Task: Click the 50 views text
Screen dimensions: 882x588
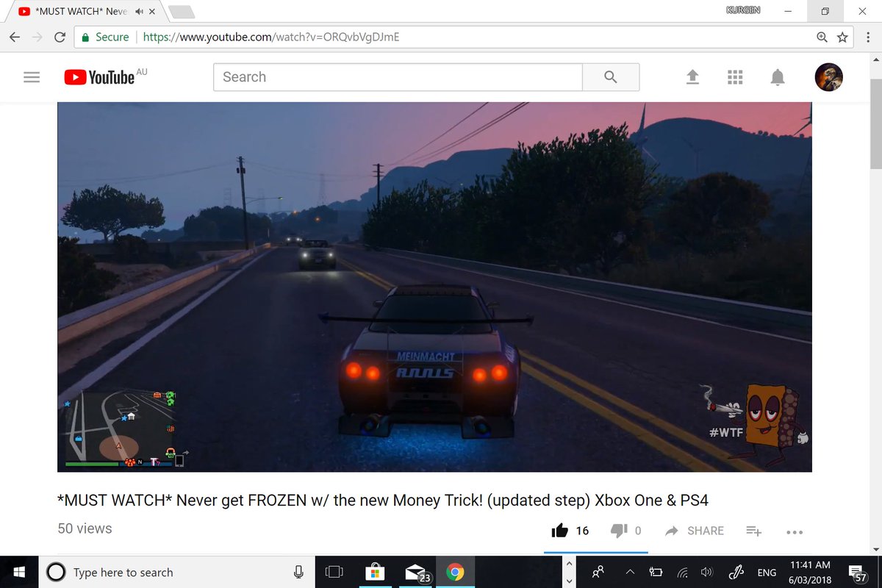Action: (85, 528)
